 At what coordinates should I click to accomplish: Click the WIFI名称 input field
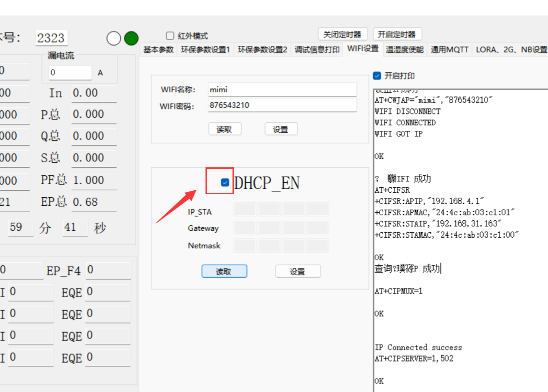[x=282, y=90]
